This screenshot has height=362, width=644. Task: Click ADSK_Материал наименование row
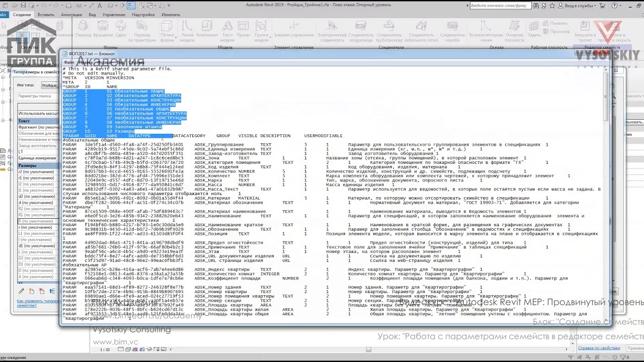pyautogui.click(x=294, y=212)
